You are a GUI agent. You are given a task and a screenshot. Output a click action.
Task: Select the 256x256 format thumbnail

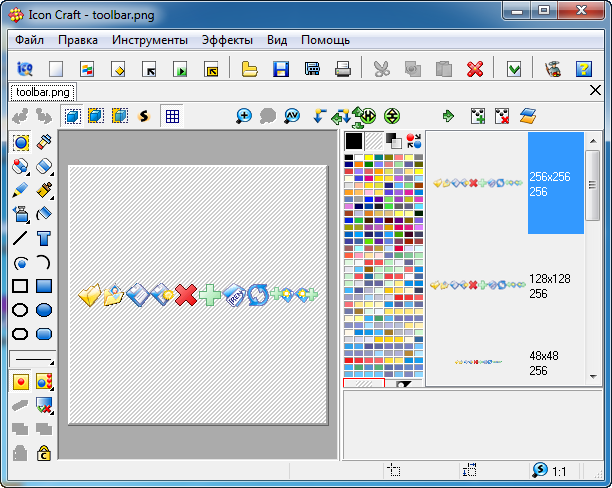[478, 183]
